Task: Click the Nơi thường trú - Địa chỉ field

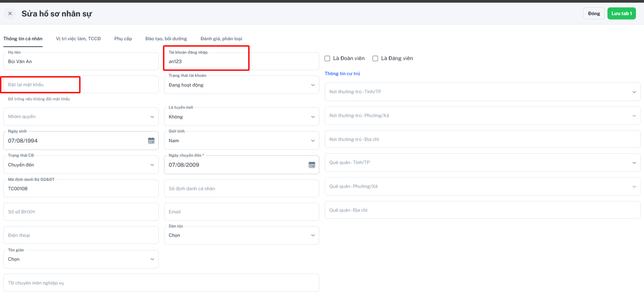Action: pyautogui.click(x=482, y=139)
